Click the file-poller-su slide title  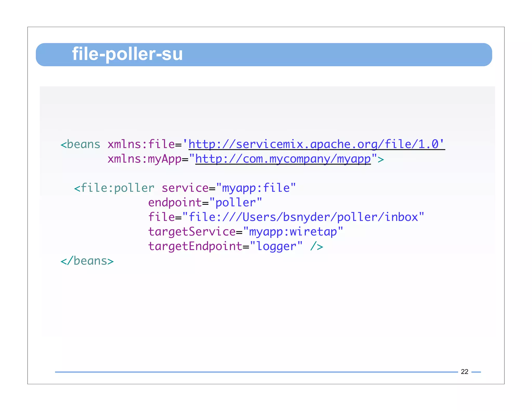coord(127,54)
